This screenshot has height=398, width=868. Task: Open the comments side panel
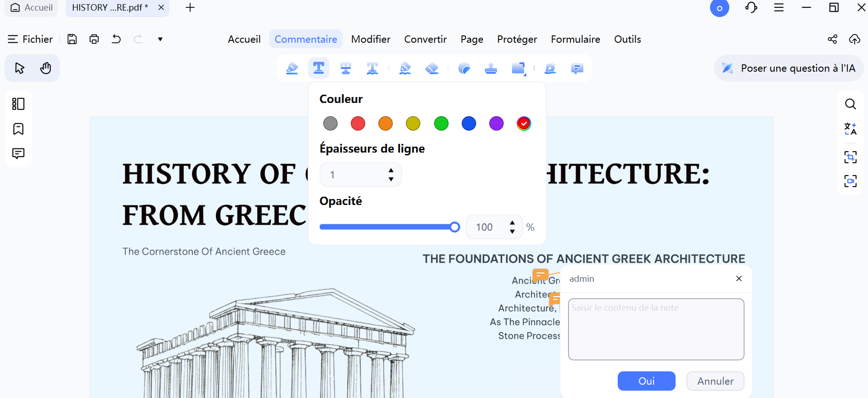point(18,154)
